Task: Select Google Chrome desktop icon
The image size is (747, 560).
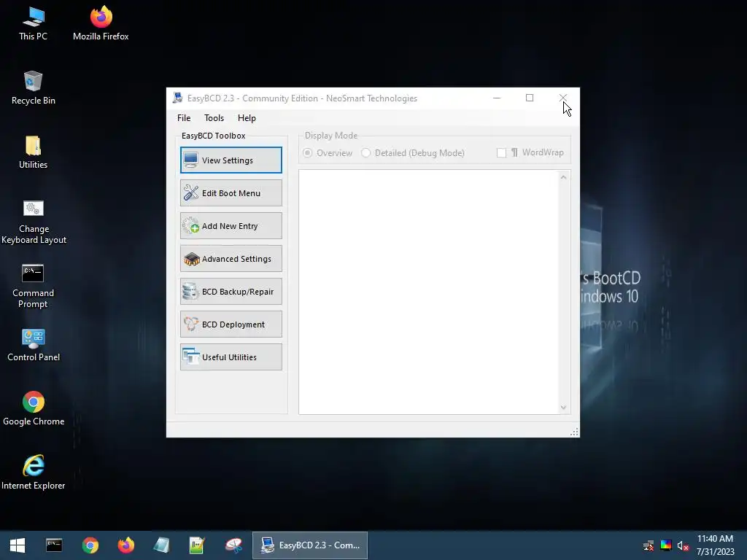Action: pos(34,408)
